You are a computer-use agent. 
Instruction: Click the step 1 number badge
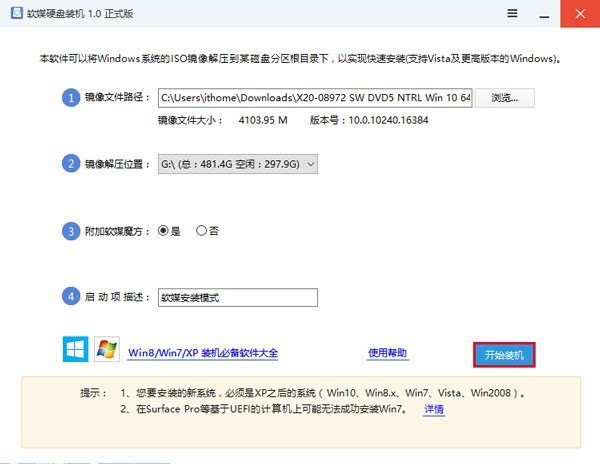(70, 98)
